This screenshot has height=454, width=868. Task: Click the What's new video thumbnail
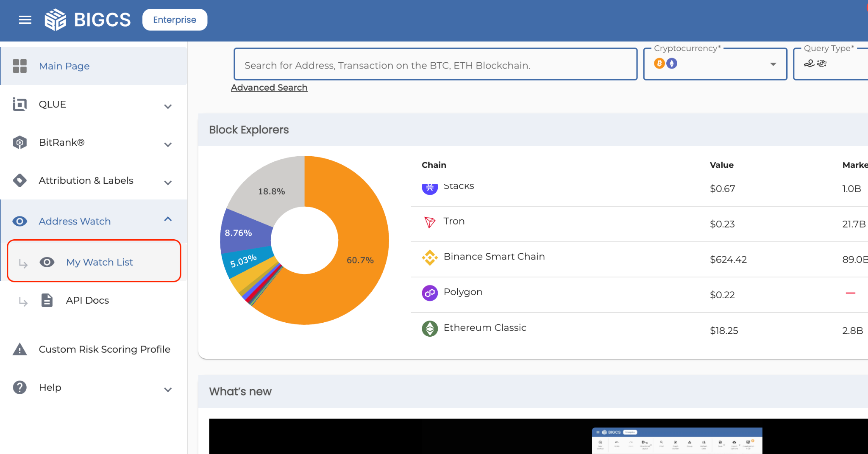point(538,436)
